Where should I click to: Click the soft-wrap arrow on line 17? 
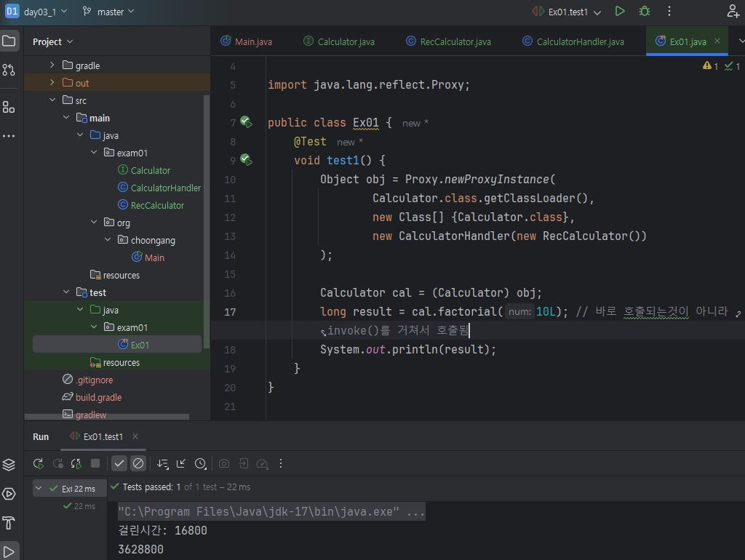click(738, 313)
